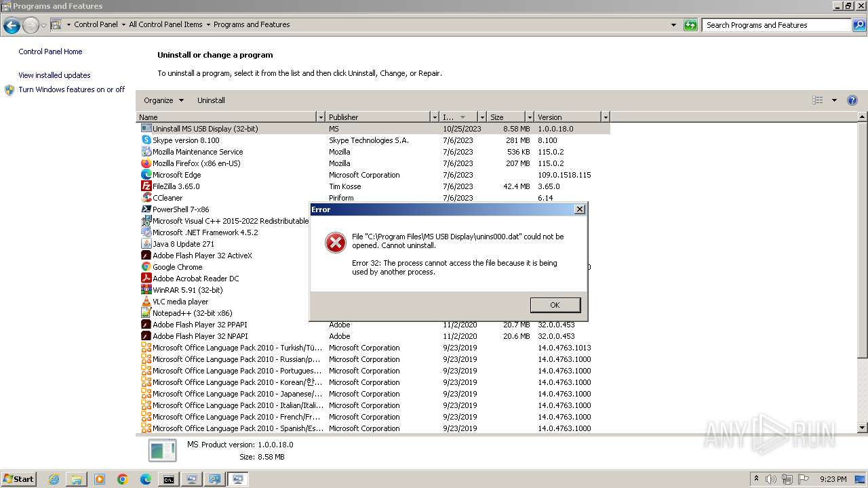Sort by Publisher column header
Viewport: 868px width, 488px height.
(x=378, y=117)
